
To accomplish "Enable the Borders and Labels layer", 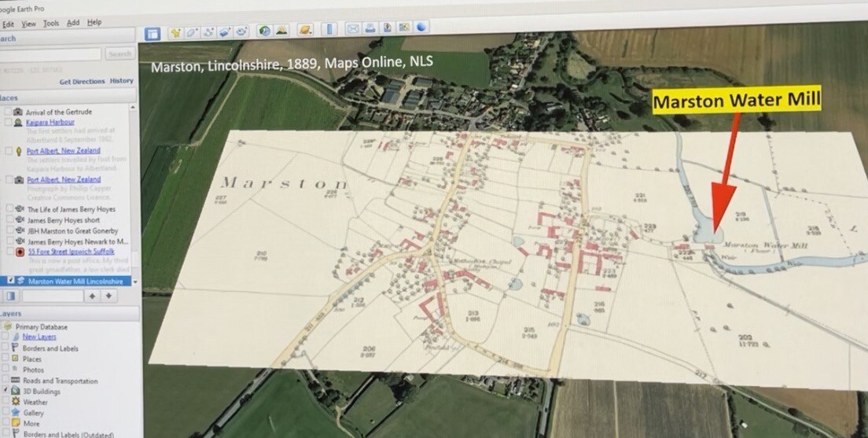I will [5, 348].
